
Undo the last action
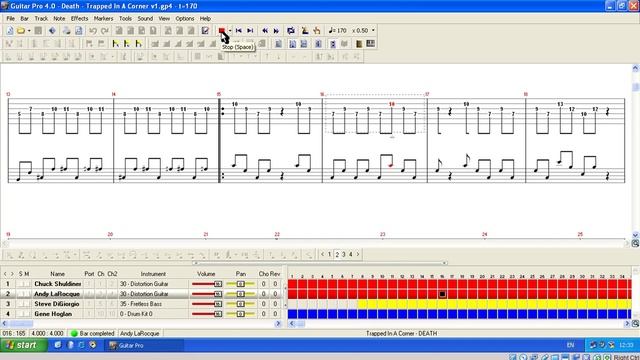tap(93, 31)
